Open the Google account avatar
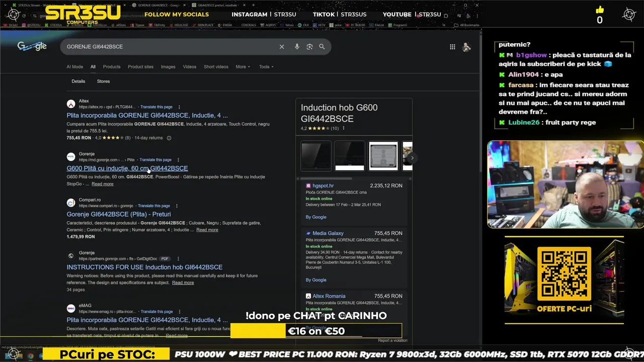The height and width of the screenshot is (362, 644). tap(466, 47)
